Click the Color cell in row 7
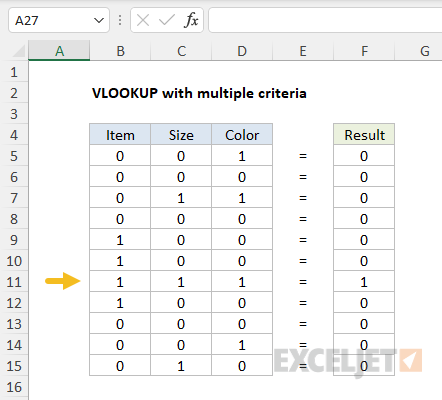This screenshot has width=442, height=400. pyautogui.click(x=242, y=198)
